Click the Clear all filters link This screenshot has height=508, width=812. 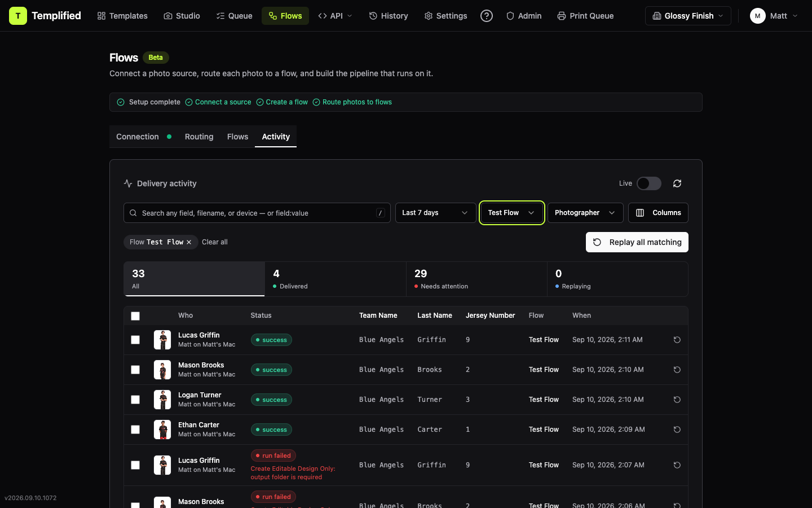(x=215, y=242)
